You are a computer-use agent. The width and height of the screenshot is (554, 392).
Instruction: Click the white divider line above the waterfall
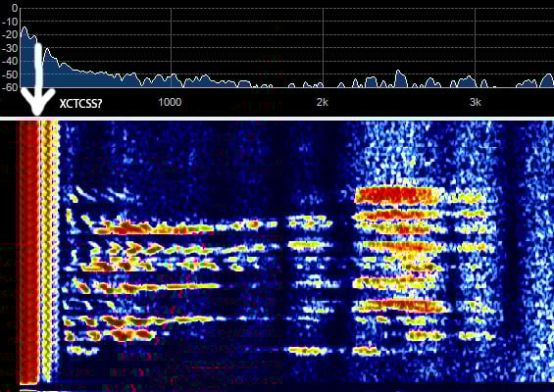point(277,119)
